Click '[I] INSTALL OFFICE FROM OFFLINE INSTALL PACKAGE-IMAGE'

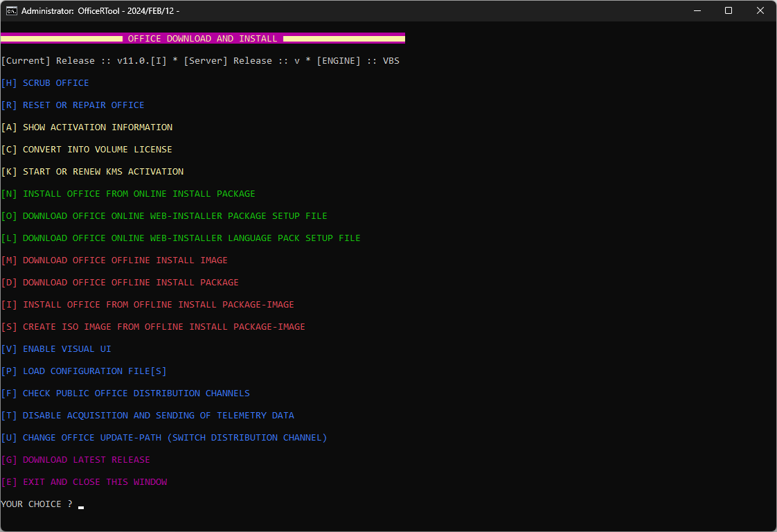pyautogui.click(x=148, y=304)
